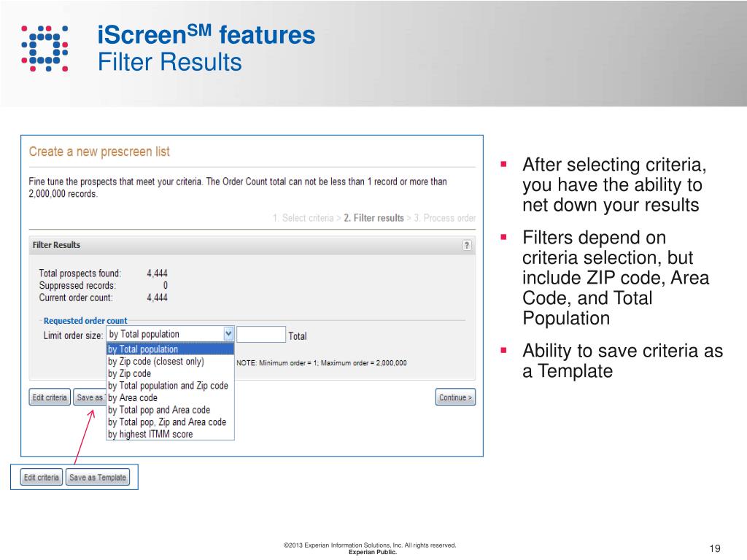
Task: Click the 'Total prospects found' value 4,444
Action: 158,273
